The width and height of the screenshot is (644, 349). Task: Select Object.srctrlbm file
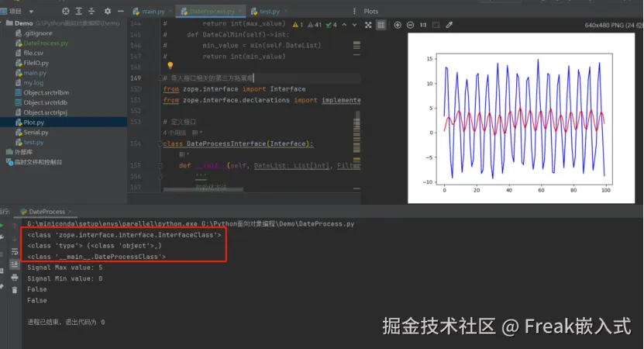pyautogui.click(x=46, y=92)
